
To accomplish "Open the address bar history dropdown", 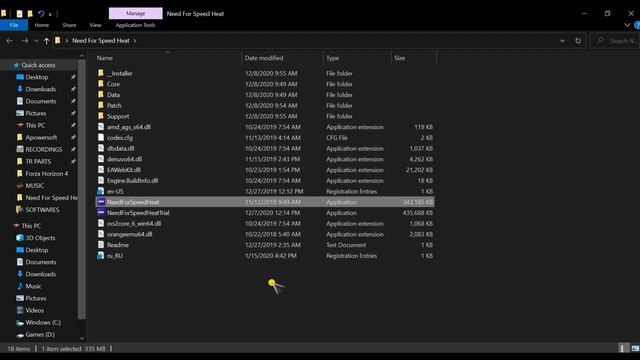I will [x=562, y=40].
